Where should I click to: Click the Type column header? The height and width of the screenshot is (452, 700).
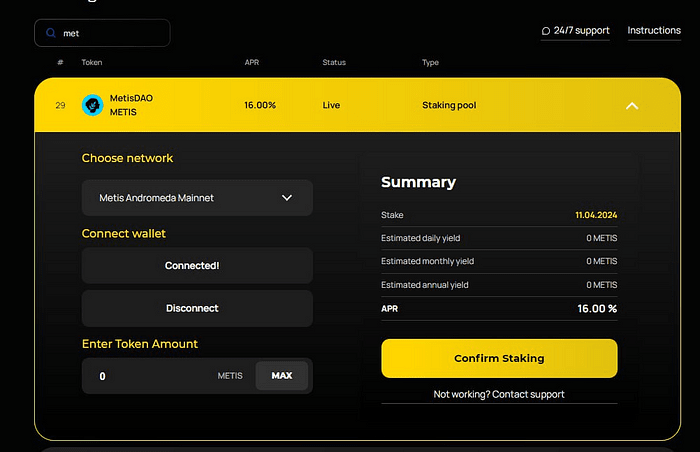[x=430, y=63]
